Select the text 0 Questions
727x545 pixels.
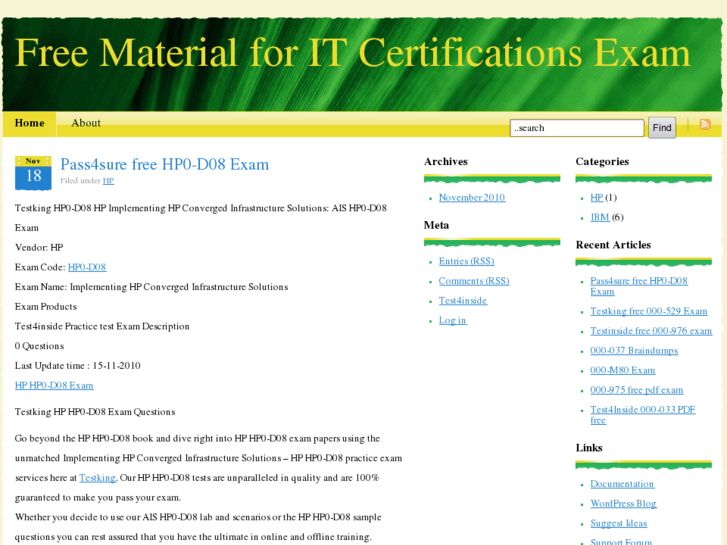[39, 346]
